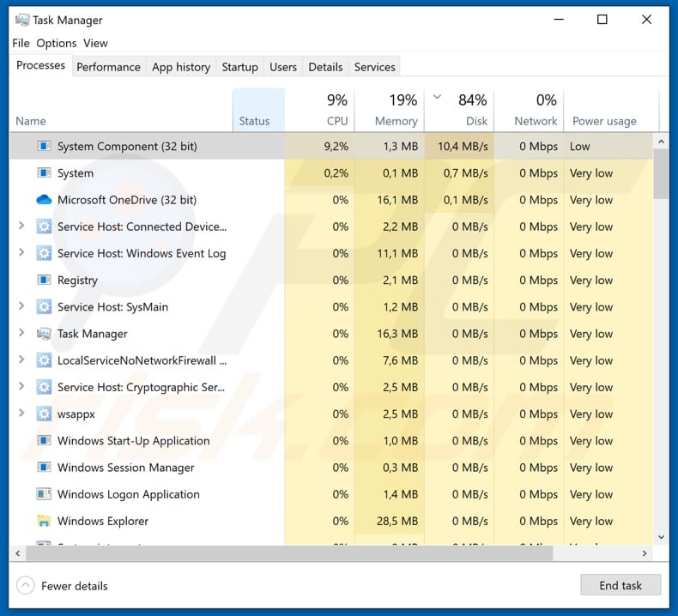Open the Options menu
Viewport: 678px width, 616px height.
pos(56,43)
